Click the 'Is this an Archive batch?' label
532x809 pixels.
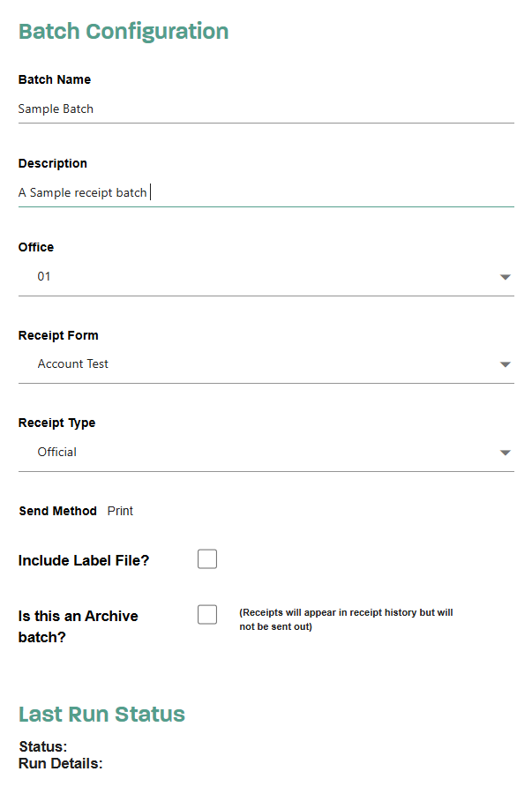click(x=78, y=626)
